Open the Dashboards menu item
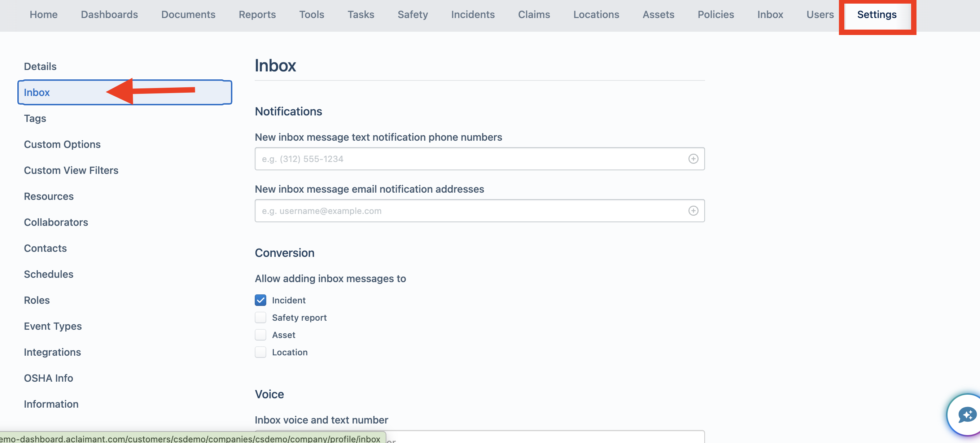The width and height of the screenshot is (980, 443). click(x=109, y=14)
